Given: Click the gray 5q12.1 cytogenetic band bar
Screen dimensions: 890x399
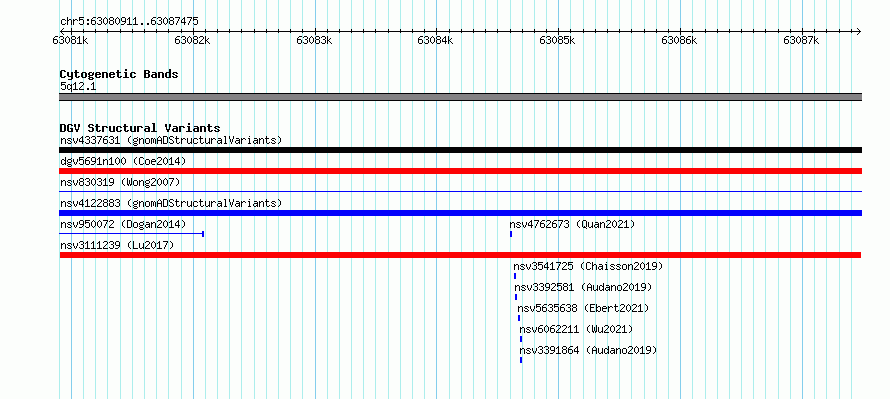Looking at the screenshot, I should point(460,97).
